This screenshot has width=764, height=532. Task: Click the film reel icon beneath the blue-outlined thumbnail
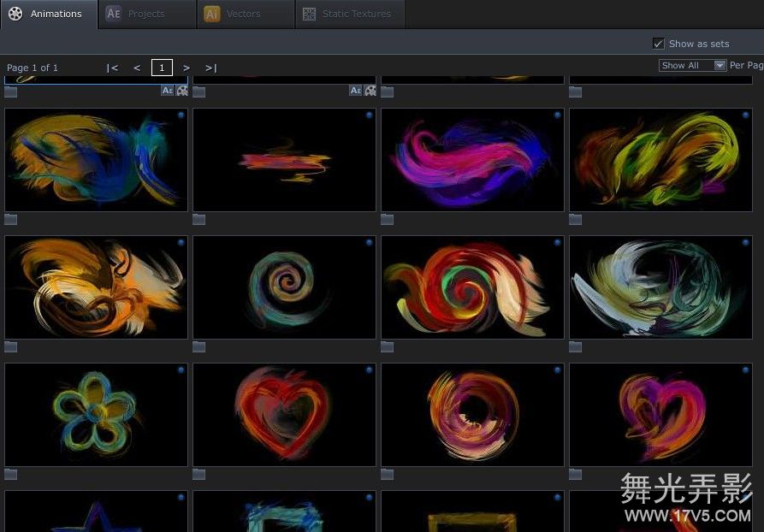(181, 91)
